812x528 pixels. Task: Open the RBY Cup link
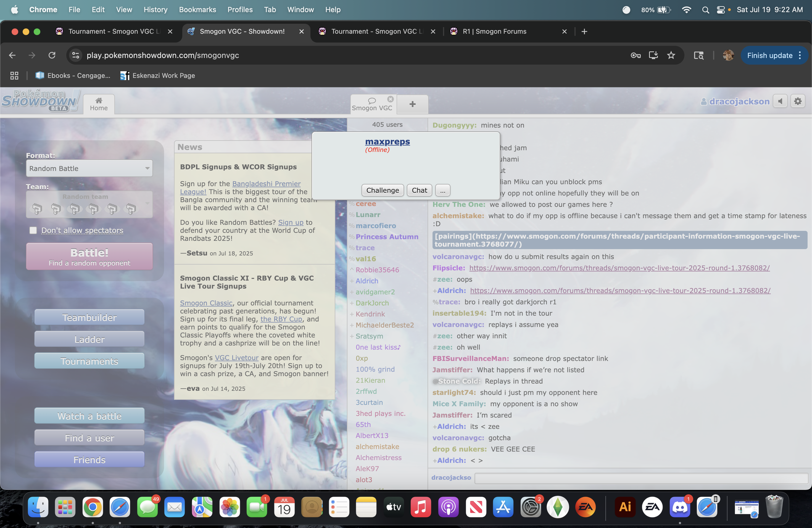281,319
